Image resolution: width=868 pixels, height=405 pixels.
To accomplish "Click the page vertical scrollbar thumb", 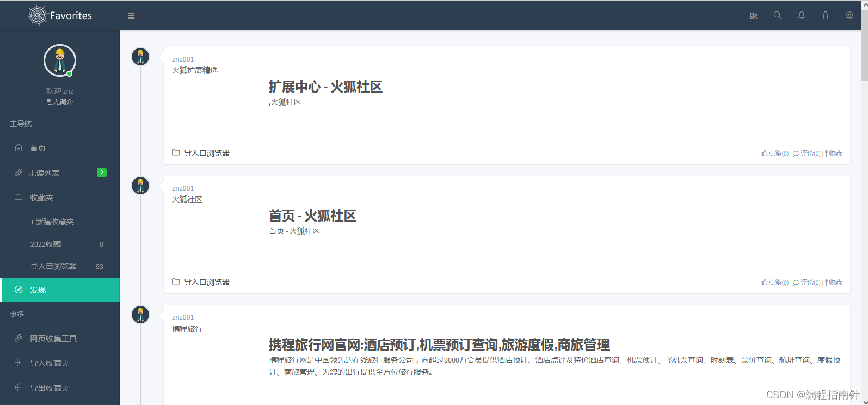I will coord(864,45).
